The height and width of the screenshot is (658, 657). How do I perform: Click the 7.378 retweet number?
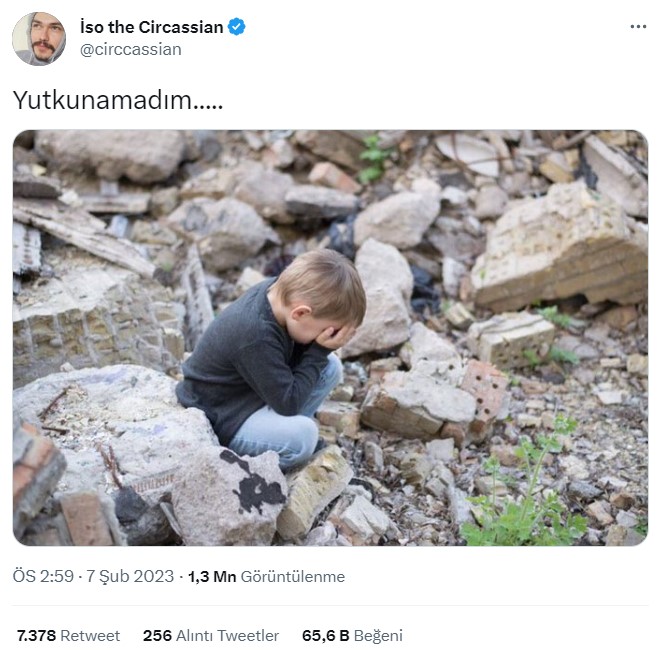click(x=36, y=635)
